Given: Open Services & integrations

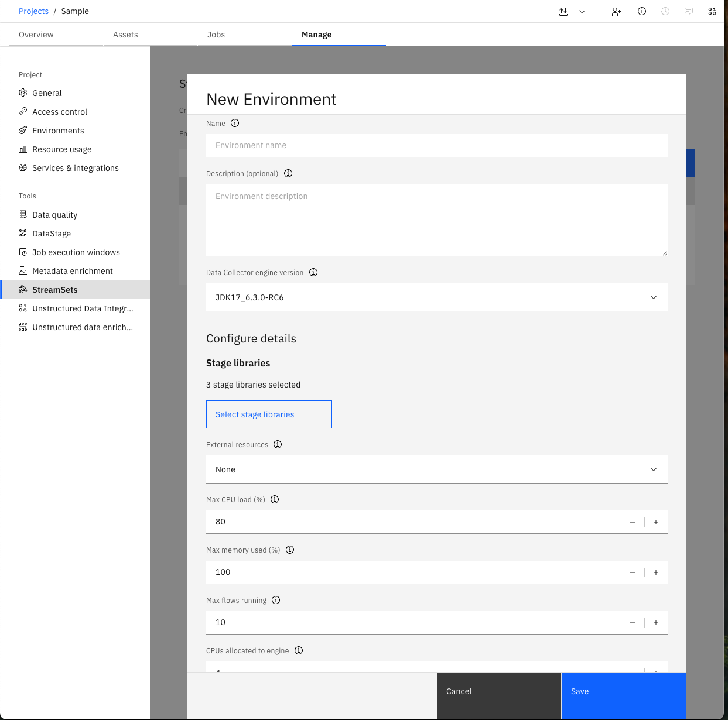Looking at the screenshot, I should coord(75,168).
